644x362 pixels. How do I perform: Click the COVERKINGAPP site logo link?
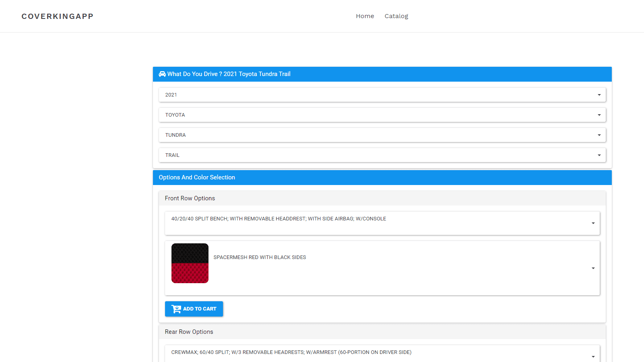coord(58,16)
